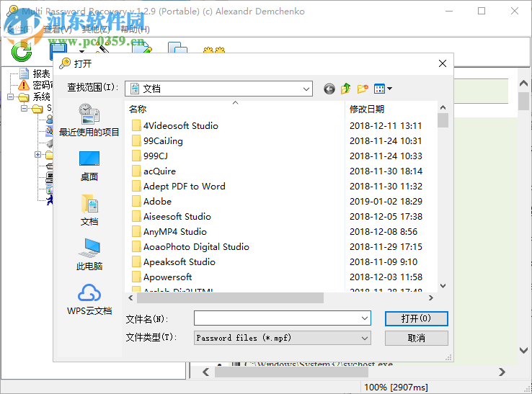Select the acQuire folder

154,171
